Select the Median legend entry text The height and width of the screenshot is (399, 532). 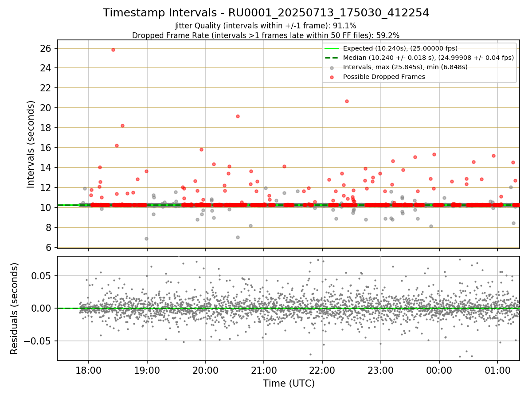tap(428, 58)
